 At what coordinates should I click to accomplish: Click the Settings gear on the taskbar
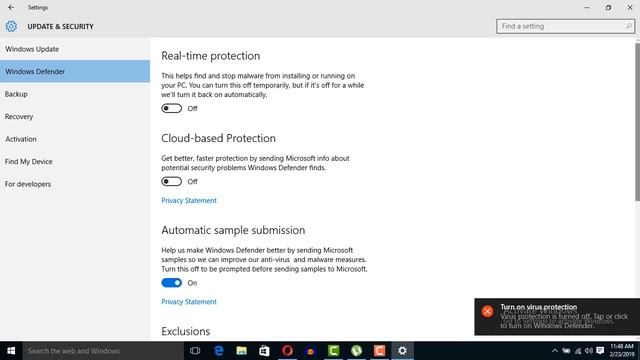click(x=402, y=351)
